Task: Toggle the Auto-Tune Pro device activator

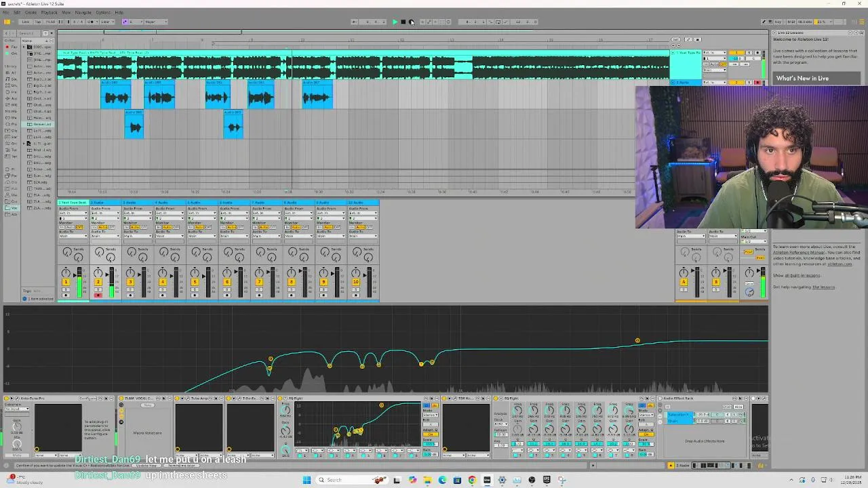Action: [7, 399]
